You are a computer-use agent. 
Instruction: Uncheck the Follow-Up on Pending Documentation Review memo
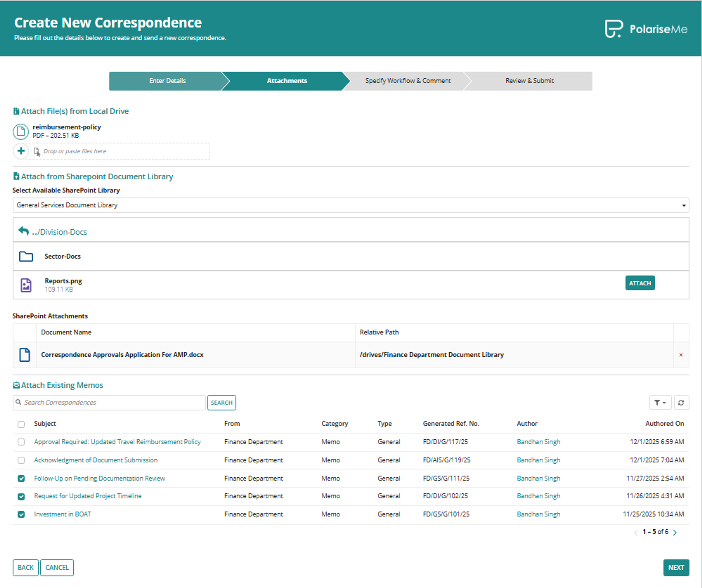tap(21, 478)
